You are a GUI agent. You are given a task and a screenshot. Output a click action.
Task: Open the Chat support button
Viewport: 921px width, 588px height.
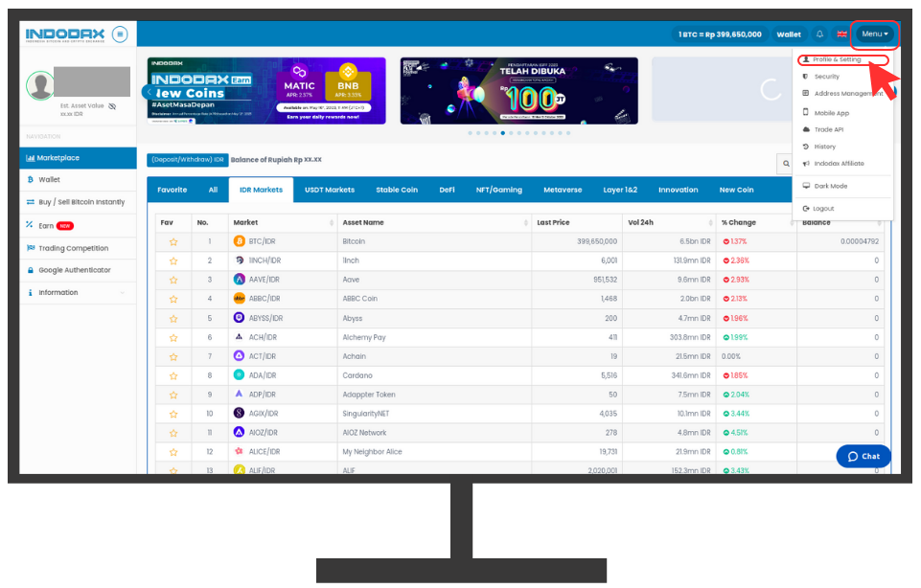point(863,456)
